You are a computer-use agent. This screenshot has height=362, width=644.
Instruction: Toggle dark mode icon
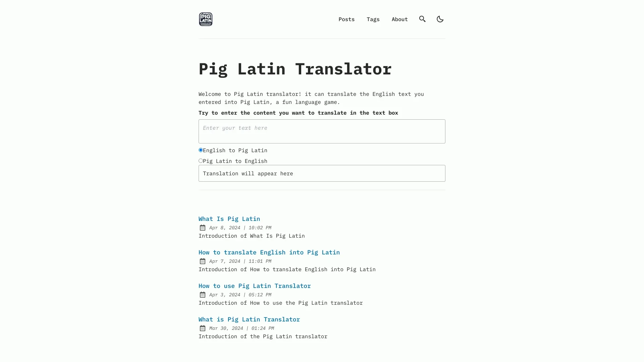[x=440, y=19]
